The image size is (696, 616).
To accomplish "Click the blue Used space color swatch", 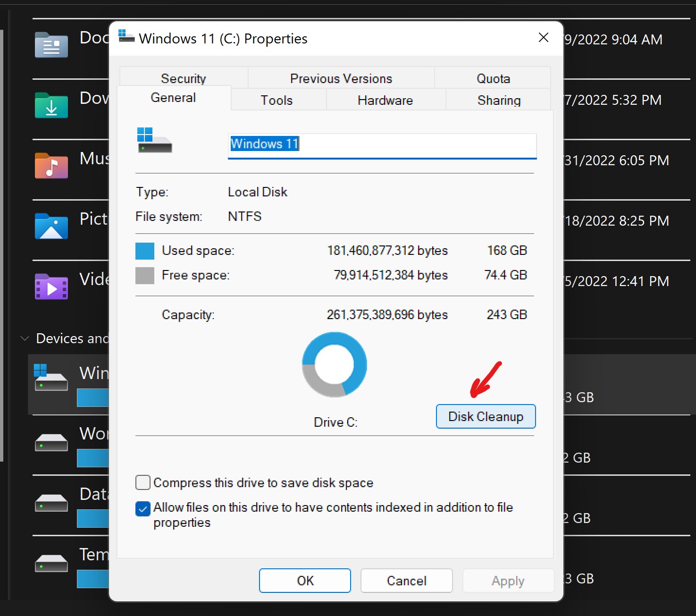I will coord(145,251).
